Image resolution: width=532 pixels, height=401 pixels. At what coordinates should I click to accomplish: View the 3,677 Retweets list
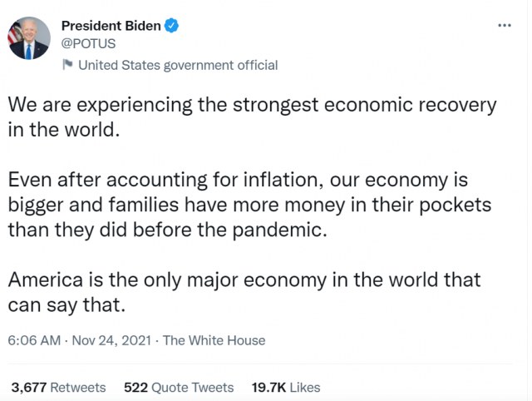coord(58,388)
